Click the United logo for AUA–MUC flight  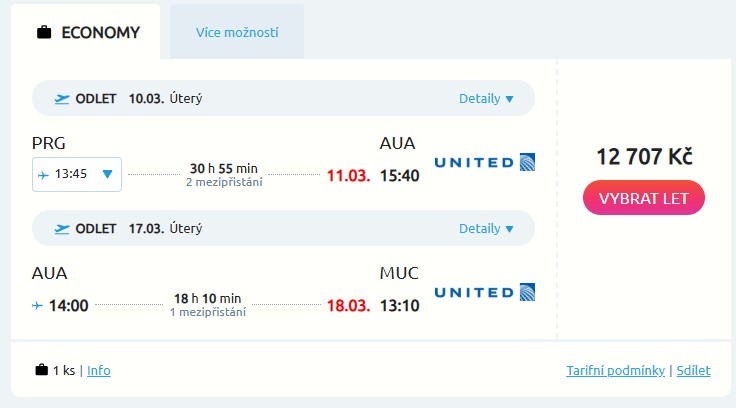coord(485,292)
